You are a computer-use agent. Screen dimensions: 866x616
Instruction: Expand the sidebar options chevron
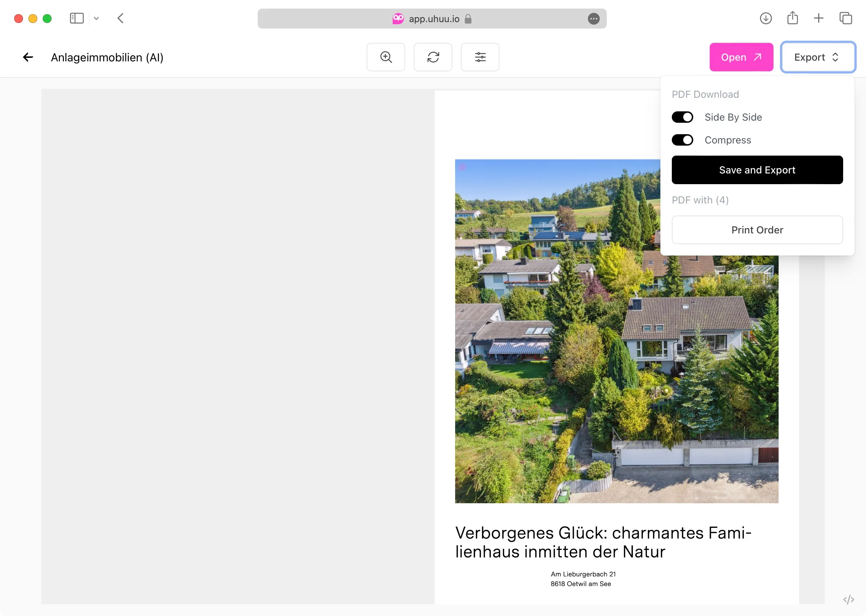tap(96, 18)
